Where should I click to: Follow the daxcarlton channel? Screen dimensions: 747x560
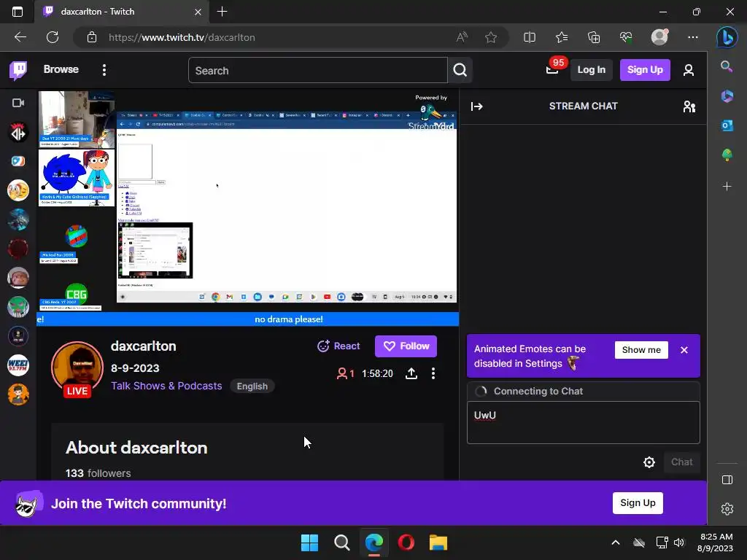pyautogui.click(x=406, y=346)
